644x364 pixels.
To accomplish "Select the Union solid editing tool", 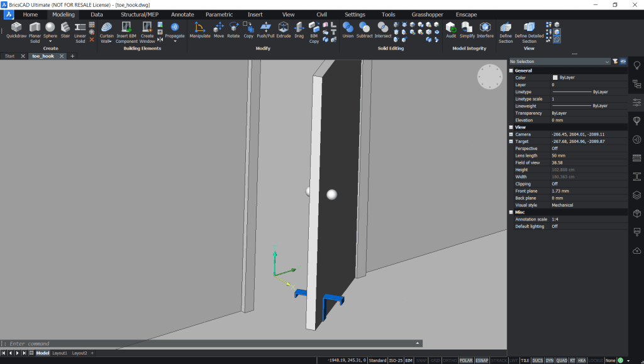I will coord(347,28).
